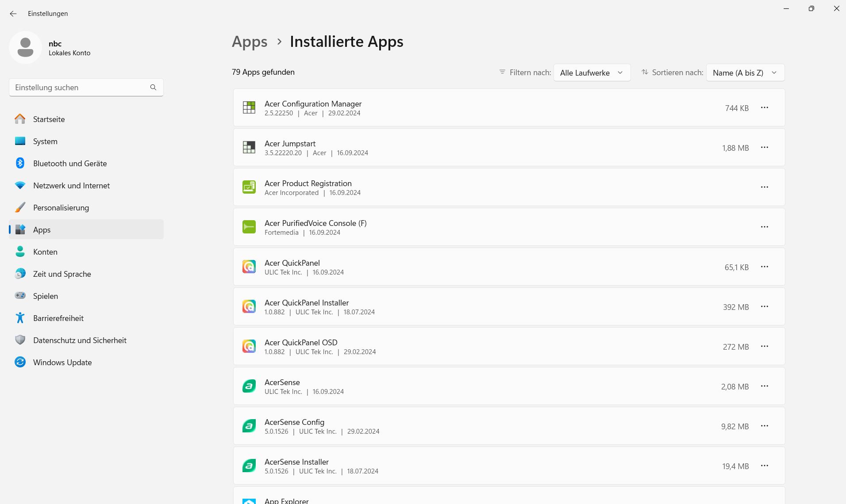Open more options for Acer QuickPanel Installer
The width and height of the screenshot is (846, 504).
pyautogui.click(x=764, y=306)
